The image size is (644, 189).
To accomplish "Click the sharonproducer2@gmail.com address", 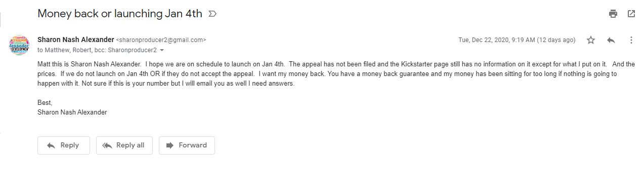I will coord(161,40).
